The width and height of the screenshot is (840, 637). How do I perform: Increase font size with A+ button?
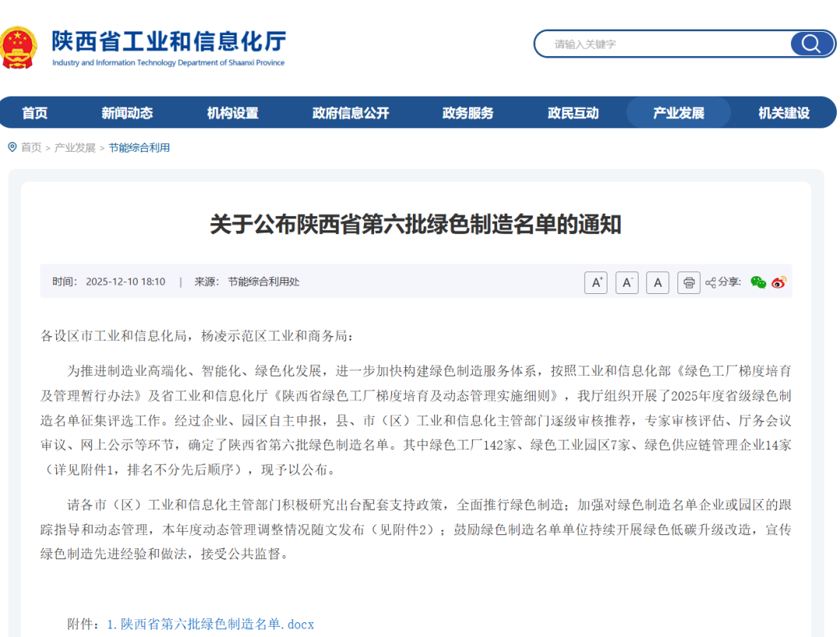tap(596, 282)
